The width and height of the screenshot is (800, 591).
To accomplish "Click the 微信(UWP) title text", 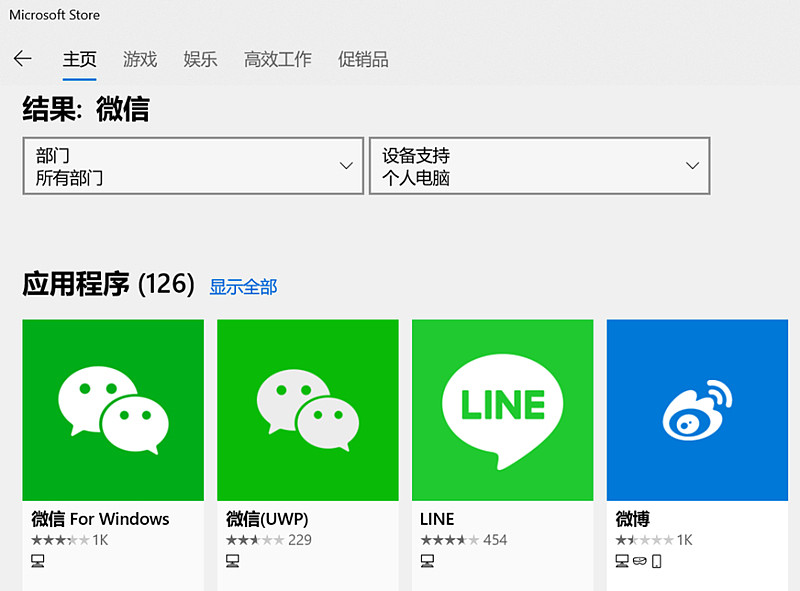I will pyautogui.click(x=267, y=519).
